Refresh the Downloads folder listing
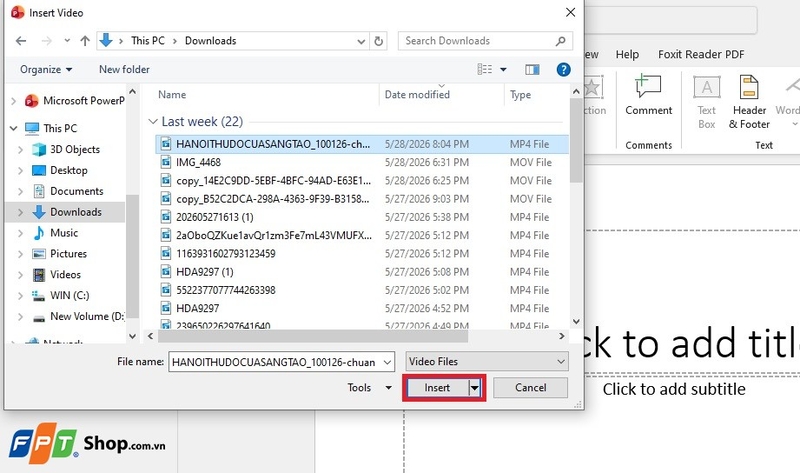Screen dimensions: 800x473 tap(379, 41)
